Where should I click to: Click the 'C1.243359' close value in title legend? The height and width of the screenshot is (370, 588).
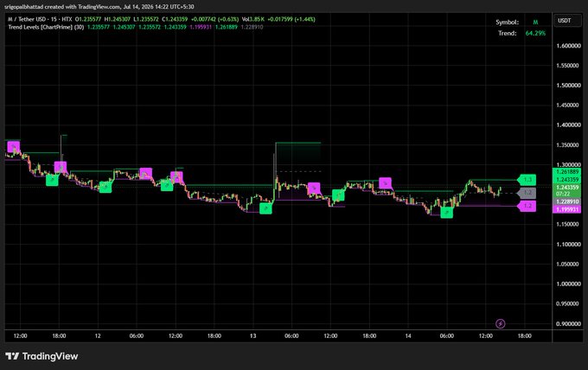click(x=175, y=19)
